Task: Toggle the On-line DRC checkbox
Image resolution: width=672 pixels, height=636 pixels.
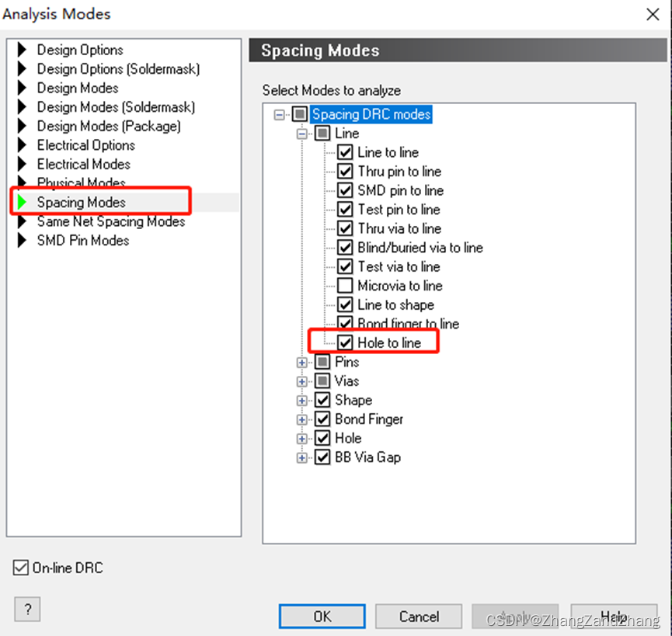Action: pyautogui.click(x=21, y=568)
